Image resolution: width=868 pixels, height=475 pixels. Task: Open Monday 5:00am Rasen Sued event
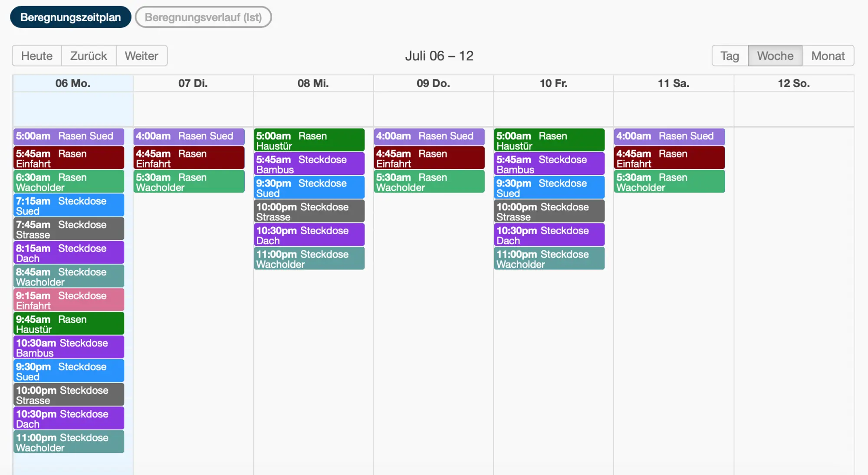pyautogui.click(x=69, y=136)
